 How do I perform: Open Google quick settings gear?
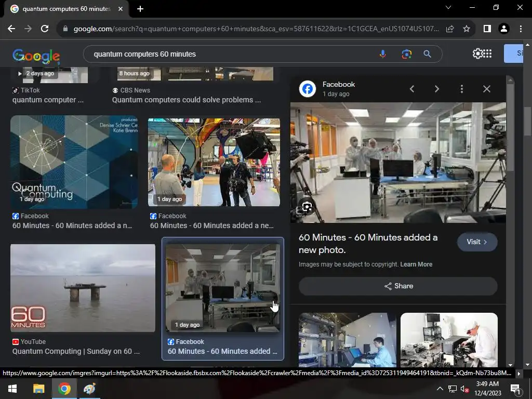point(478,54)
